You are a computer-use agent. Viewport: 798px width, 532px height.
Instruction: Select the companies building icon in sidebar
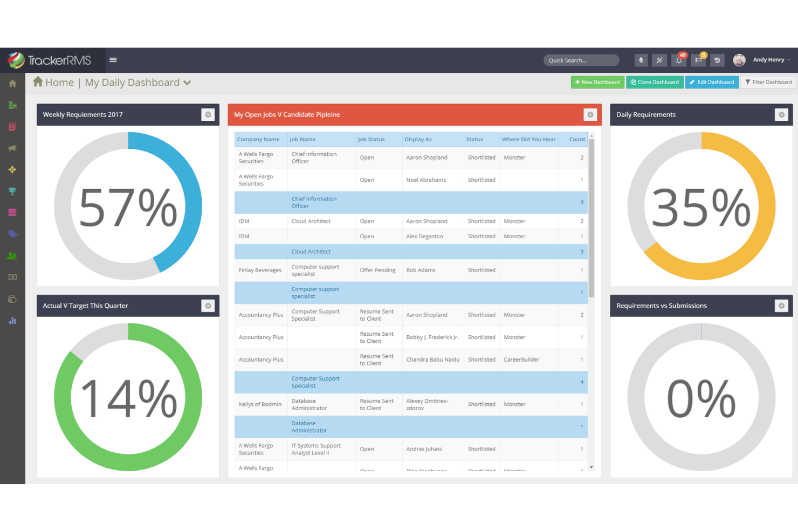pos(12,105)
